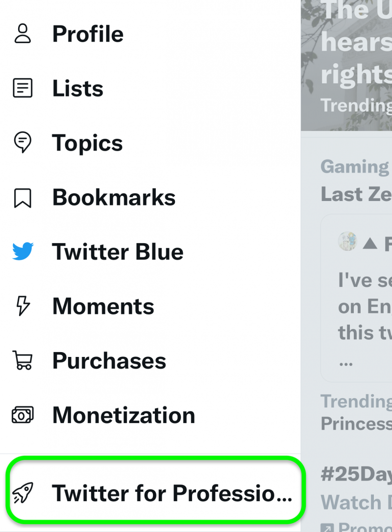
Task: Tap the #25Day trending hashtag
Action: [356, 473]
